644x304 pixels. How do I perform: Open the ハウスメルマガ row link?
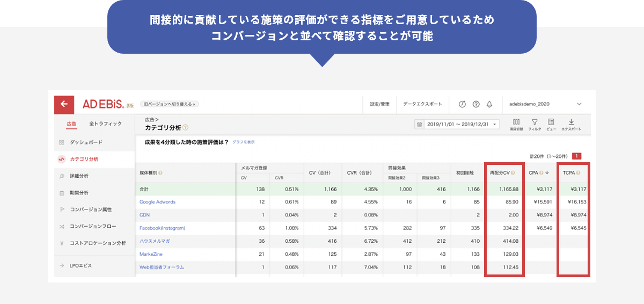click(x=155, y=241)
